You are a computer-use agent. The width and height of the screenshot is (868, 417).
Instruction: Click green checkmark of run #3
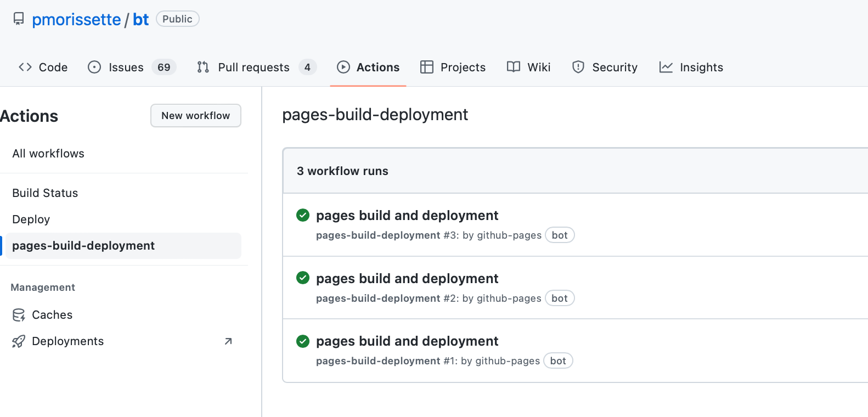tap(303, 215)
